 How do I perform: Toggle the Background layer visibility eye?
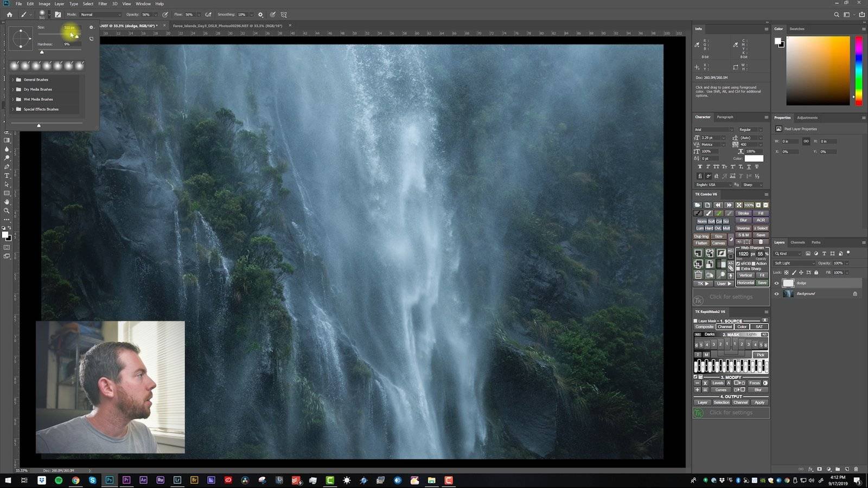coord(776,294)
